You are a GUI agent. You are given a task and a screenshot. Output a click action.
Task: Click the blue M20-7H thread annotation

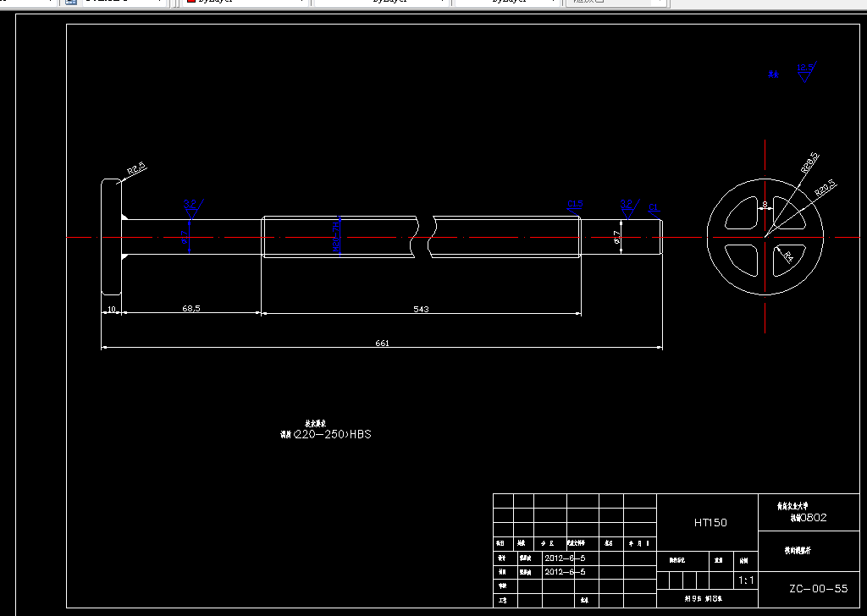coord(335,238)
